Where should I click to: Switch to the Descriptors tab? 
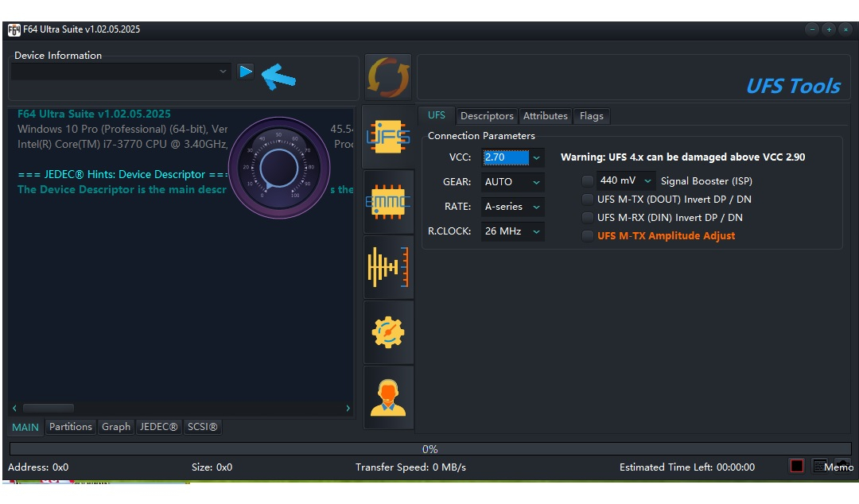pos(487,116)
